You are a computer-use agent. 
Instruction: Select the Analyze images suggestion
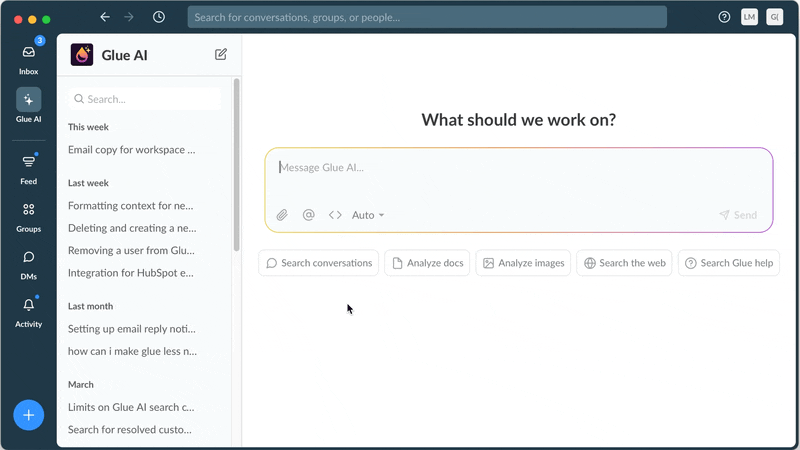[523, 263]
